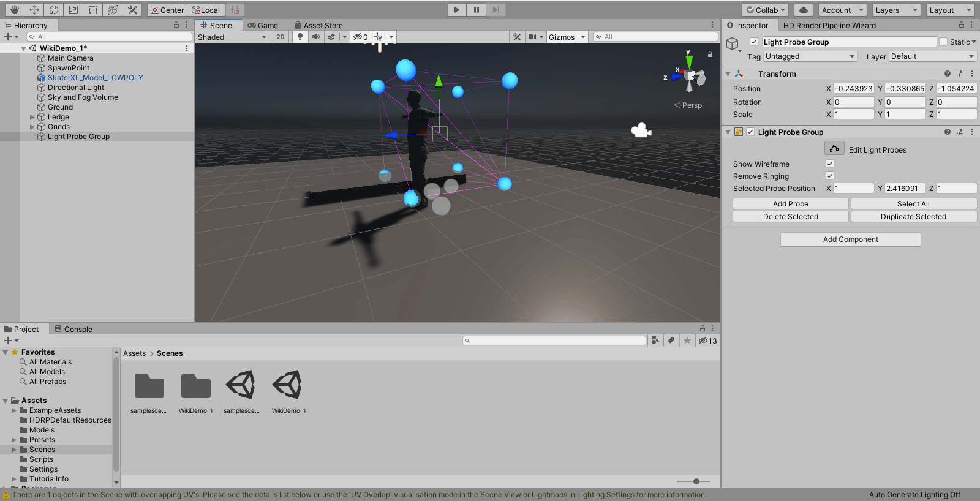
Task: Click the scene orientation gizmo
Action: [x=690, y=76]
